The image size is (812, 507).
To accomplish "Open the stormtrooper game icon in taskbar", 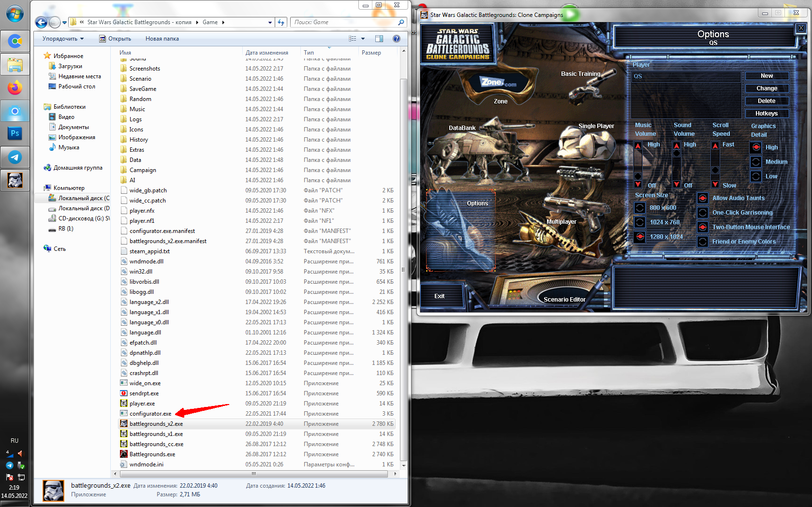I will point(15,180).
